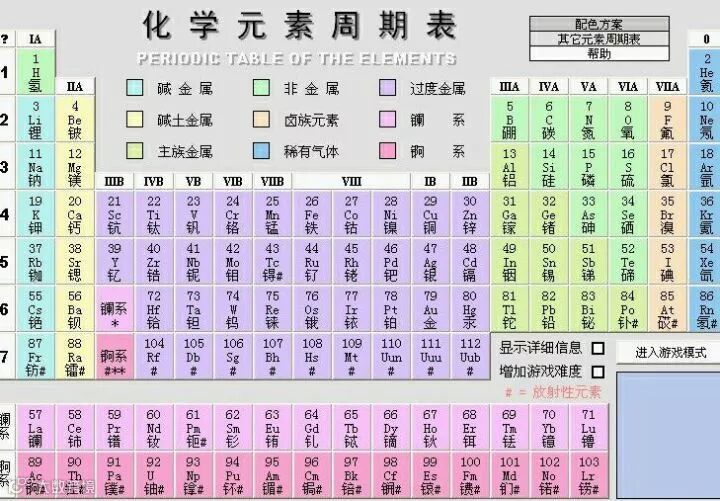720x501 pixels.
Task: Select the tin Sn element cell
Action: 549,262
